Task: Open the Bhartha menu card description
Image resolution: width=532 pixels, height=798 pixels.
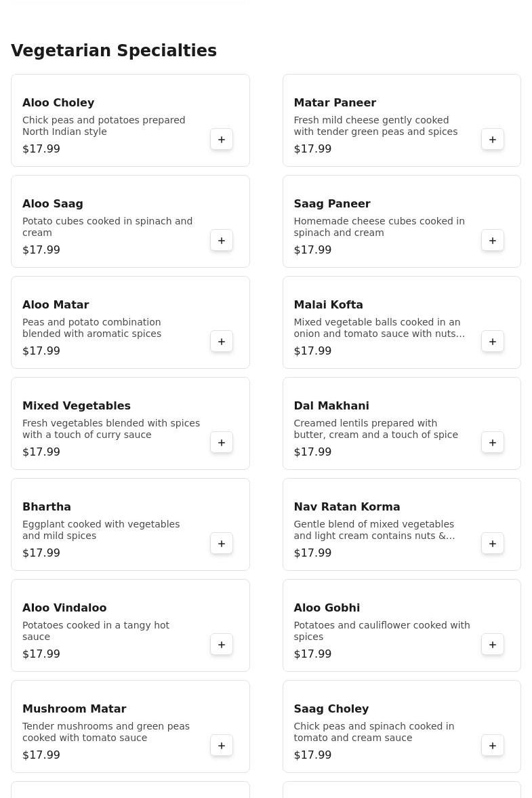Action: [x=101, y=530]
